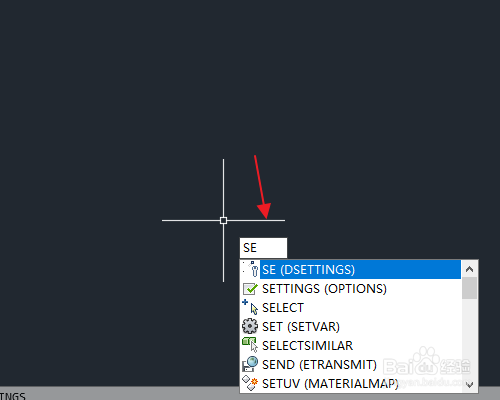Click the MATERIALMAP icon next to SETUV
The height and width of the screenshot is (400, 500).
pyautogui.click(x=250, y=383)
